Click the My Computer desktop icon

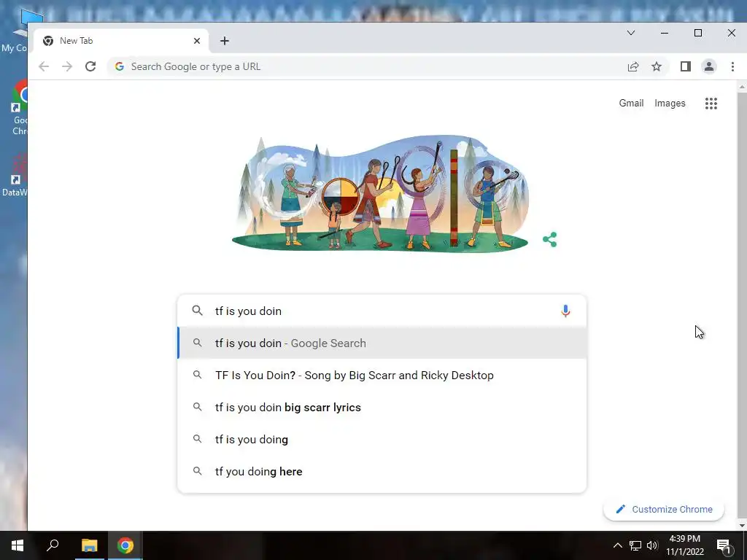pos(16,30)
